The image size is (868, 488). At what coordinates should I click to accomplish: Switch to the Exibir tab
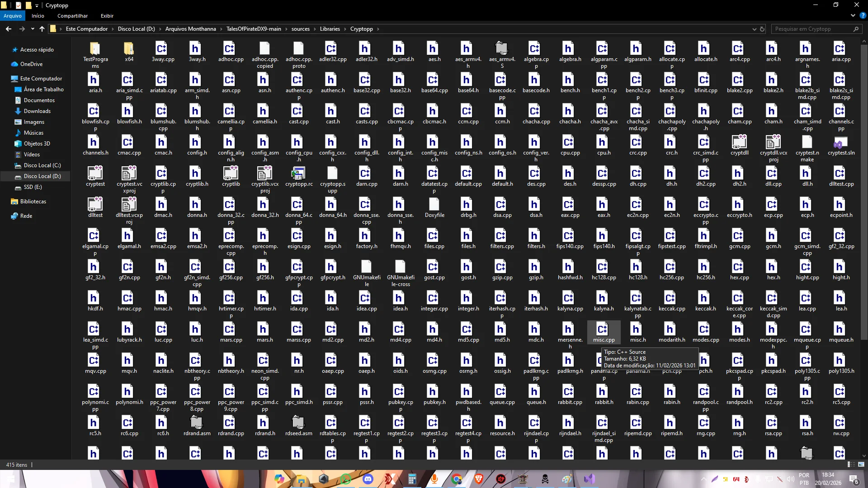pyautogui.click(x=107, y=16)
